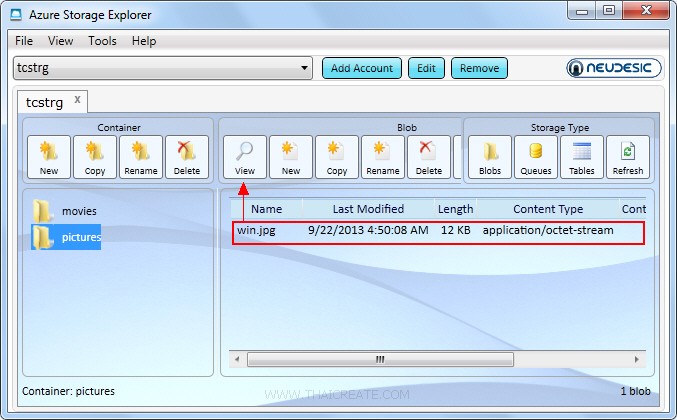The image size is (677, 420).
Task: Delete the selected blob
Action: [x=429, y=157]
